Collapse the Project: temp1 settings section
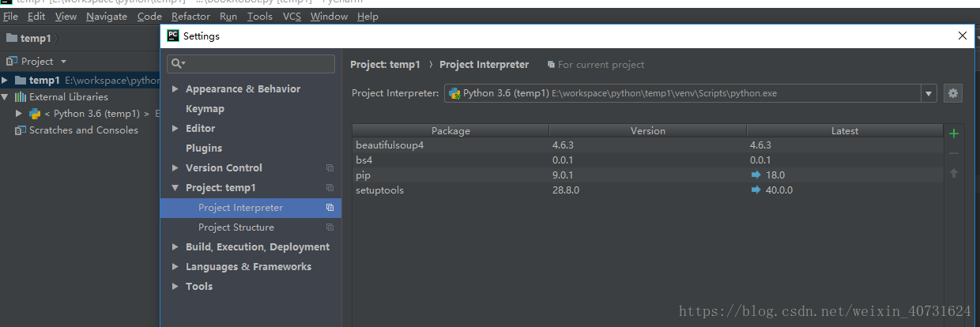The width and height of the screenshot is (980, 327). (x=175, y=188)
